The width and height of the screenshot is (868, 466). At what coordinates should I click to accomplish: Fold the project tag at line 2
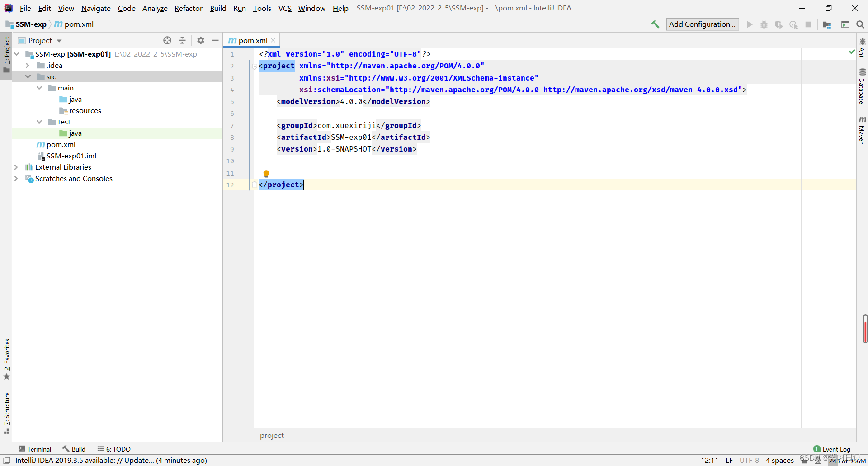pyautogui.click(x=255, y=66)
